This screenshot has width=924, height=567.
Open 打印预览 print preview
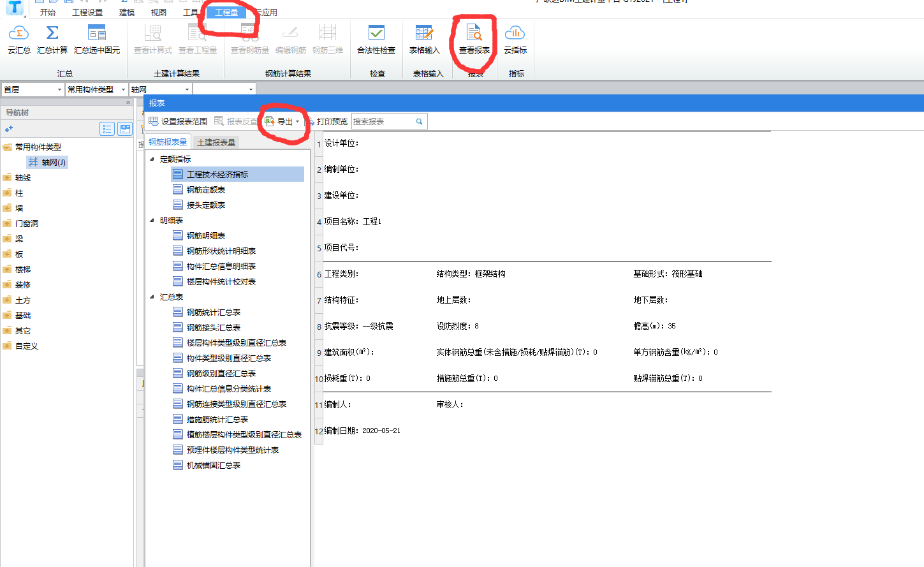coord(328,121)
